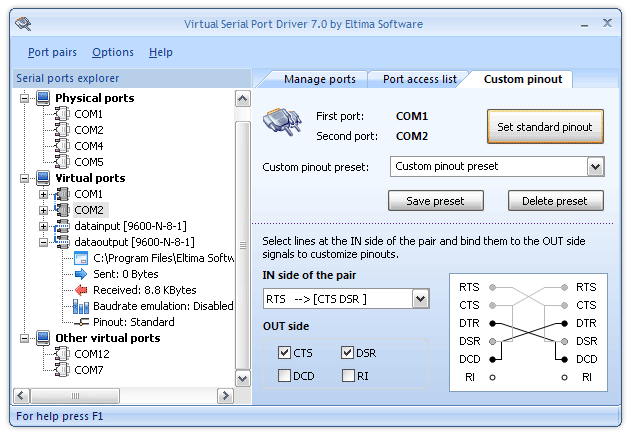Uncheck the CTS checkbox
This screenshot has width=633, height=438.
coord(286,352)
